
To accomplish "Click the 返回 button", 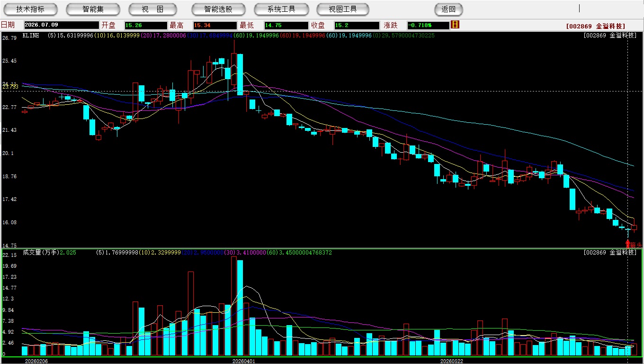I will click(x=448, y=9).
